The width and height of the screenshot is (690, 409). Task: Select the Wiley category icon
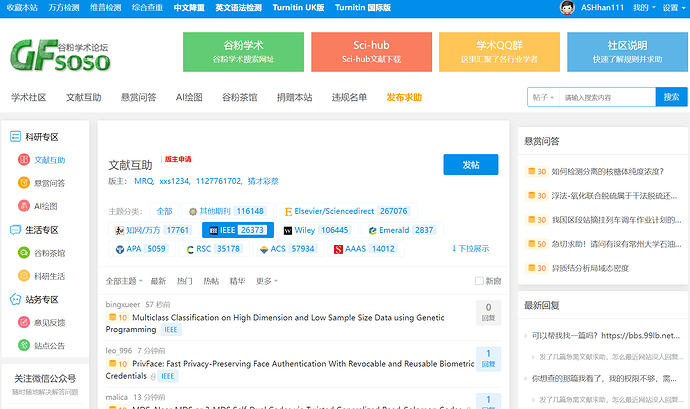tap(287, 230)
